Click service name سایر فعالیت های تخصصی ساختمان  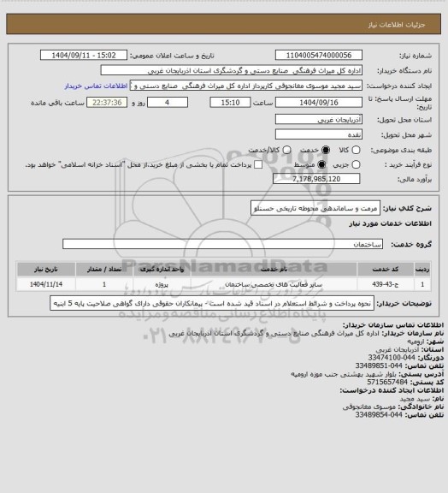(274, 284)
